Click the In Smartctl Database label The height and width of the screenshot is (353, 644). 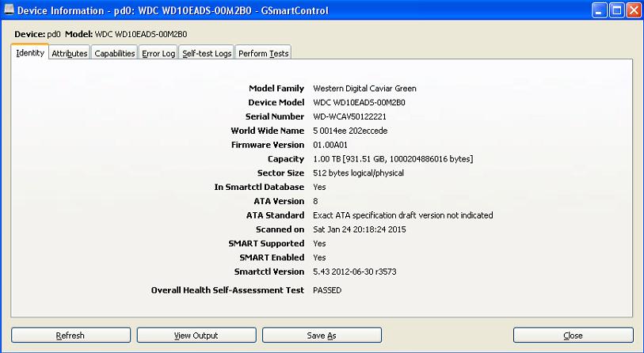[259, 187]
